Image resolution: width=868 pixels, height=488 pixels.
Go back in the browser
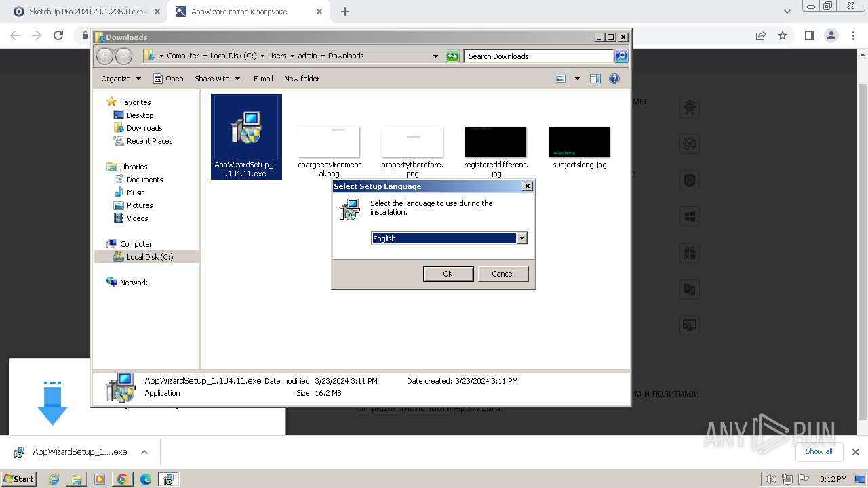15,35
